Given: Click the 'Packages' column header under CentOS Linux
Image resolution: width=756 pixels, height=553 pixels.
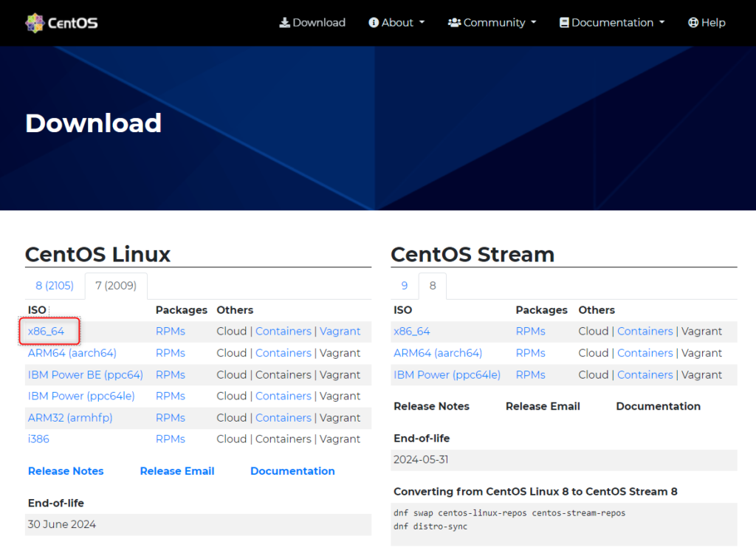Looking at the screenshot, I should (182, 310).
